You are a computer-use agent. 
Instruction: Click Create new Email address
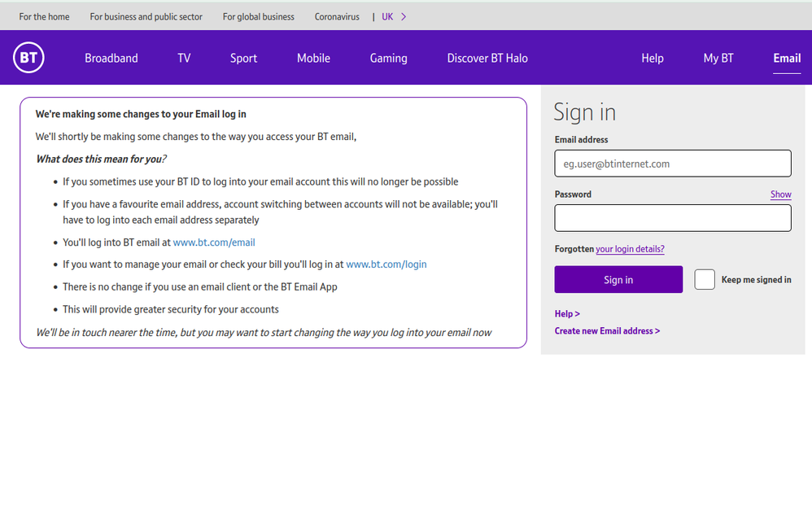point(607,331)
